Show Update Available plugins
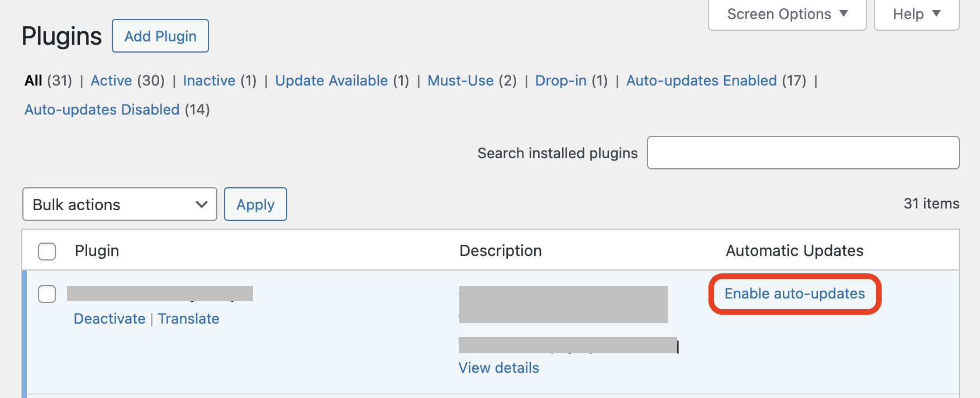The width and height of the screenshot is (980, 398). click(331, 80)
